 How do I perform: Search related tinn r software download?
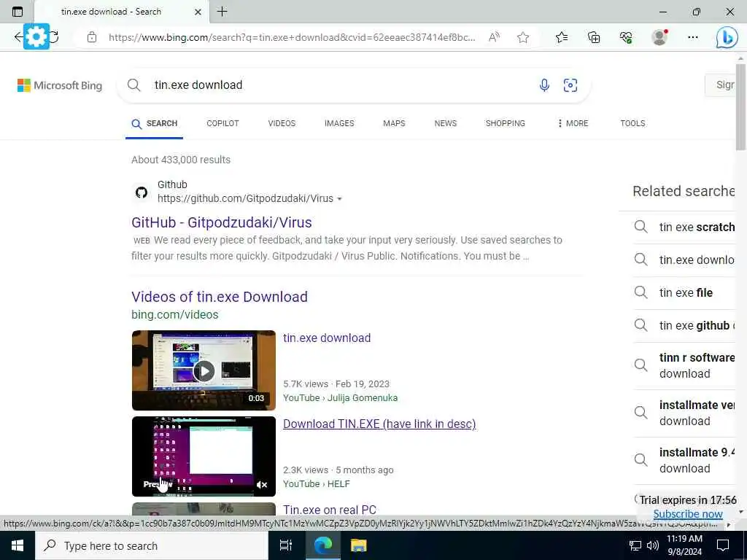(x=684, y=365)
